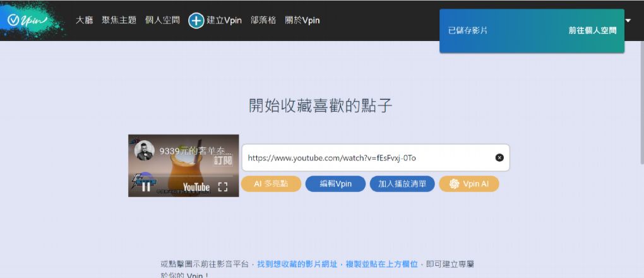Click the YouTube URL input field
Image resolution: width=644 pixels, height=278 pixels.
376,157
